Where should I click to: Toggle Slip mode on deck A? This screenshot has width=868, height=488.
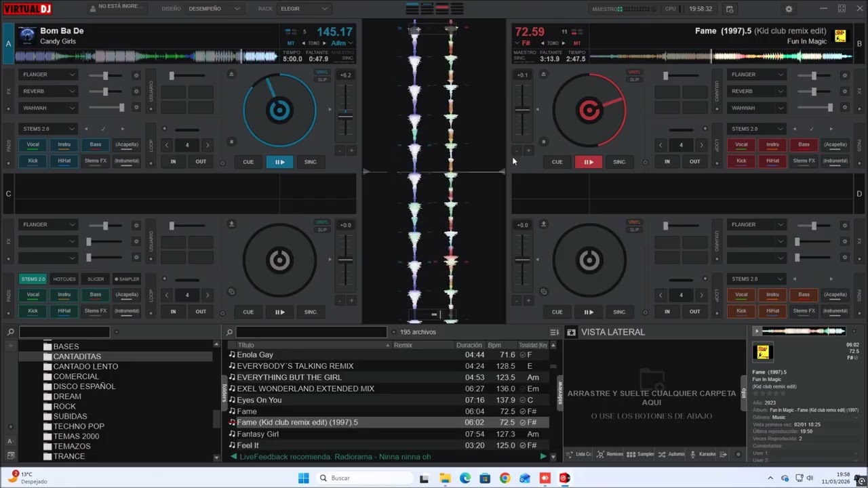tap(322, 79)
